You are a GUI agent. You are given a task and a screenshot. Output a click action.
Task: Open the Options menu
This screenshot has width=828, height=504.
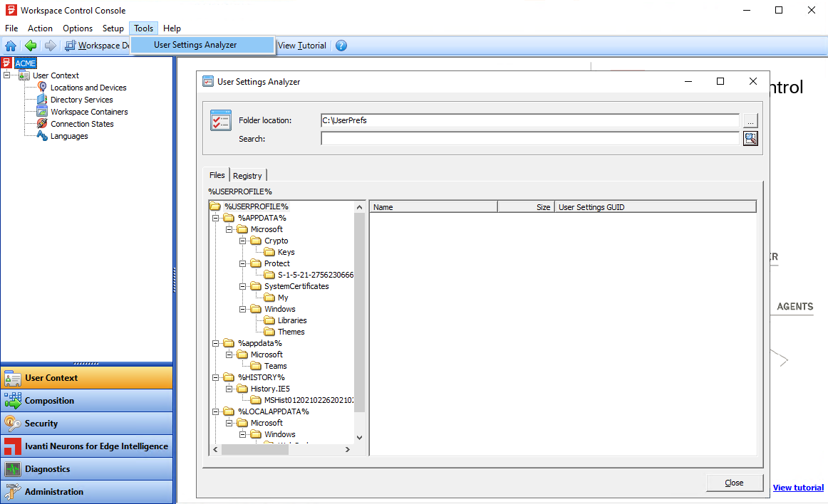[78, 28]
